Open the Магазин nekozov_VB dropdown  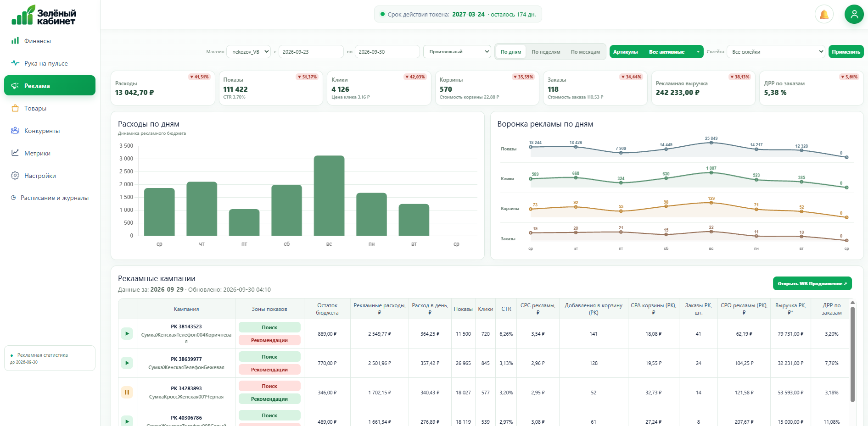click(x=249, y=52)
